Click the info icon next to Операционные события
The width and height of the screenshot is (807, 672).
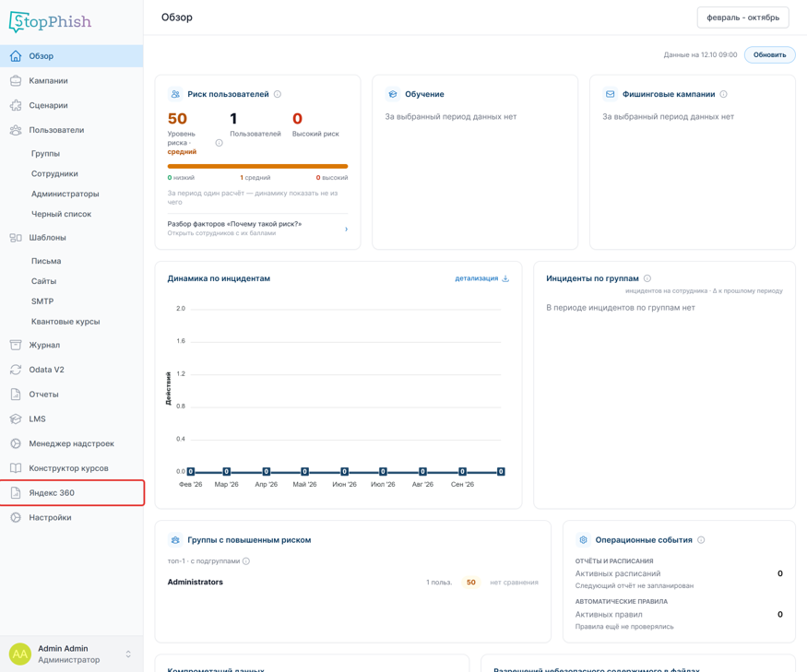click(701, 540)
